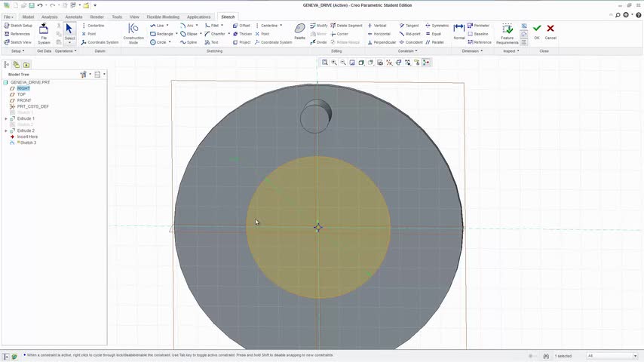Image resolution: width=644 pixels, height=362 pixels.
Task: Apply the Coincident constraint
Action: (x=411, y=42)
